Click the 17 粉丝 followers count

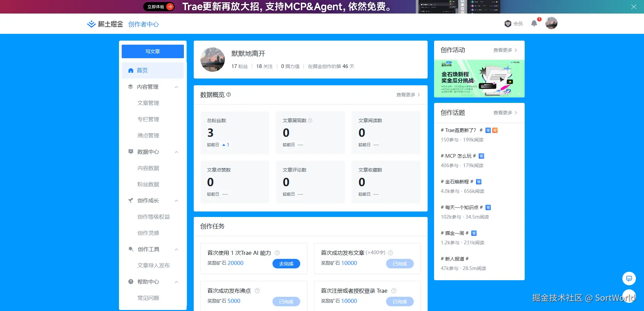tap(239, 66)
